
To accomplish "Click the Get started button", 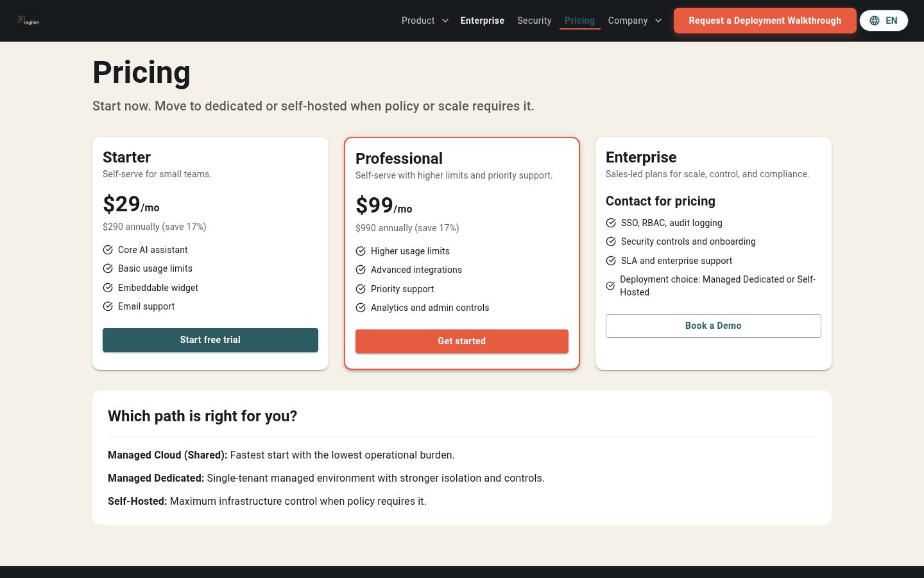I will (x=462, y=341).
